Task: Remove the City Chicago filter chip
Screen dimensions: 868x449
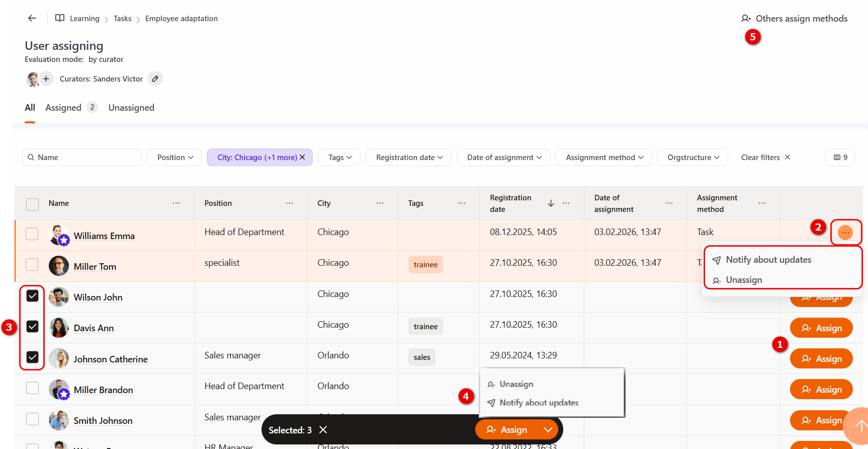Action: tap(302, 158)
